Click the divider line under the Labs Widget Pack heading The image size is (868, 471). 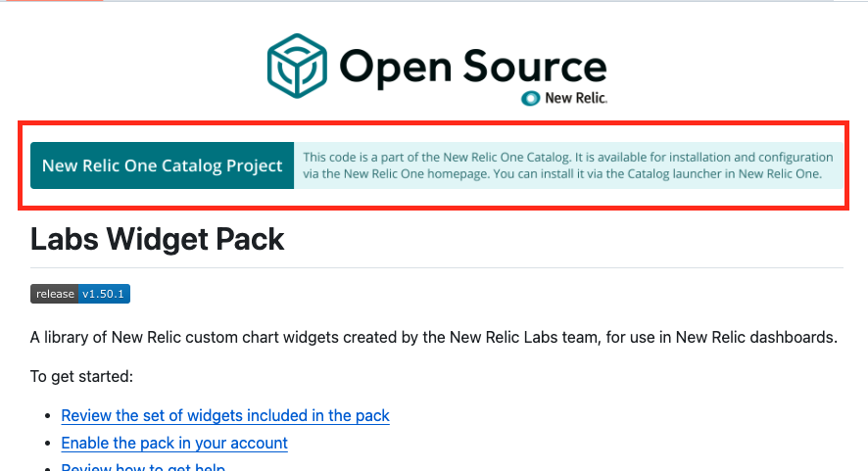437,268
